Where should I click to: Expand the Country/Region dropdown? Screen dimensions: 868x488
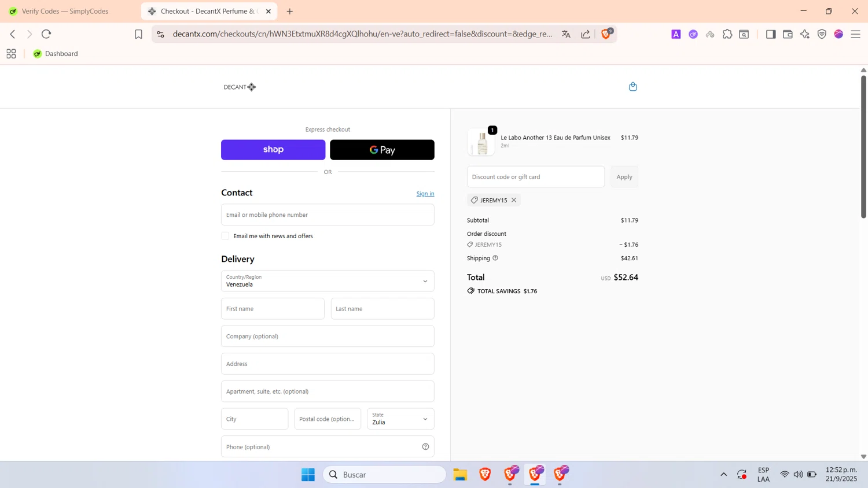coord(328,281)
